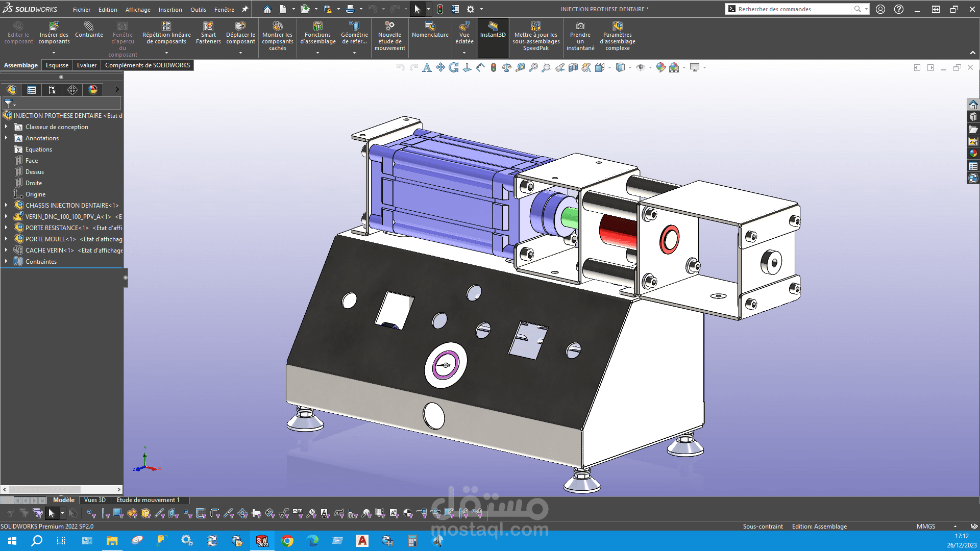Toggle the edges selection filter
The height and width of the screenshot is (551, 980).
[x=105, y=513]
